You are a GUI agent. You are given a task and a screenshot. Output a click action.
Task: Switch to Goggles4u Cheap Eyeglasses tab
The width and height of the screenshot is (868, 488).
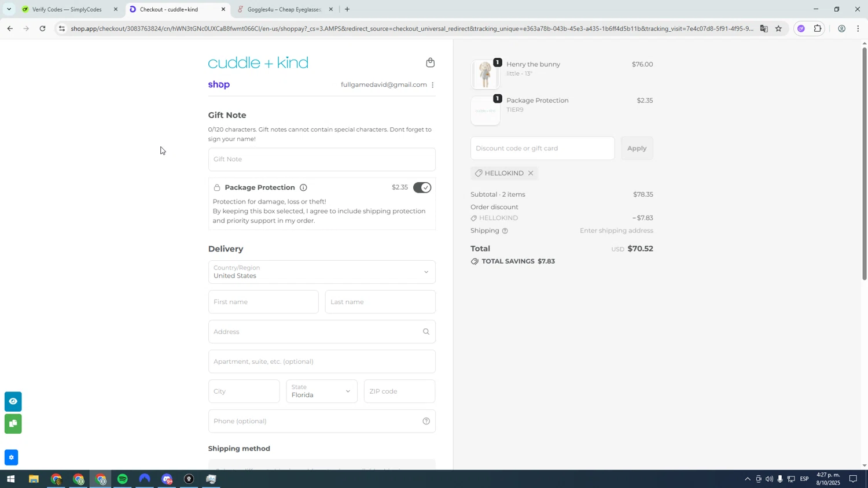[284, 9]
